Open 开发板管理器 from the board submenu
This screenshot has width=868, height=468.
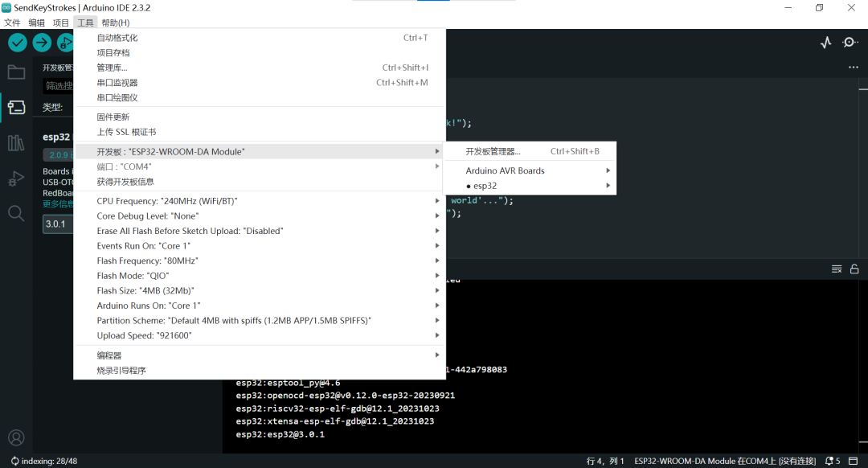[493, 151]
